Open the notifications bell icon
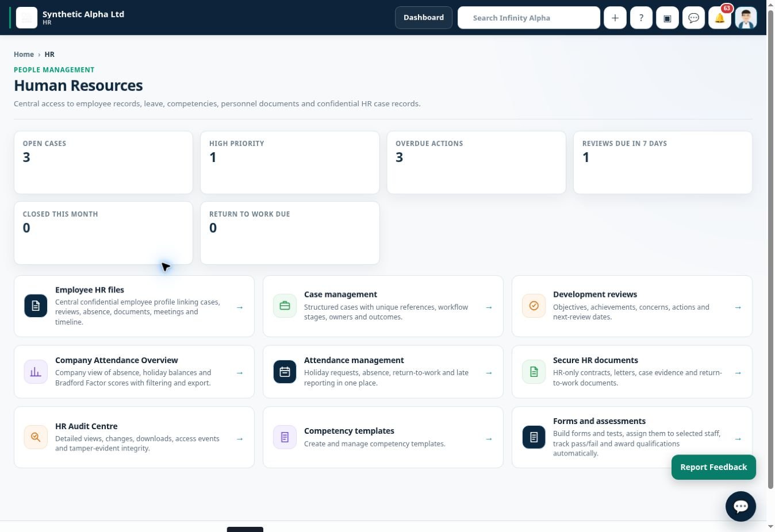 (719, 18)
